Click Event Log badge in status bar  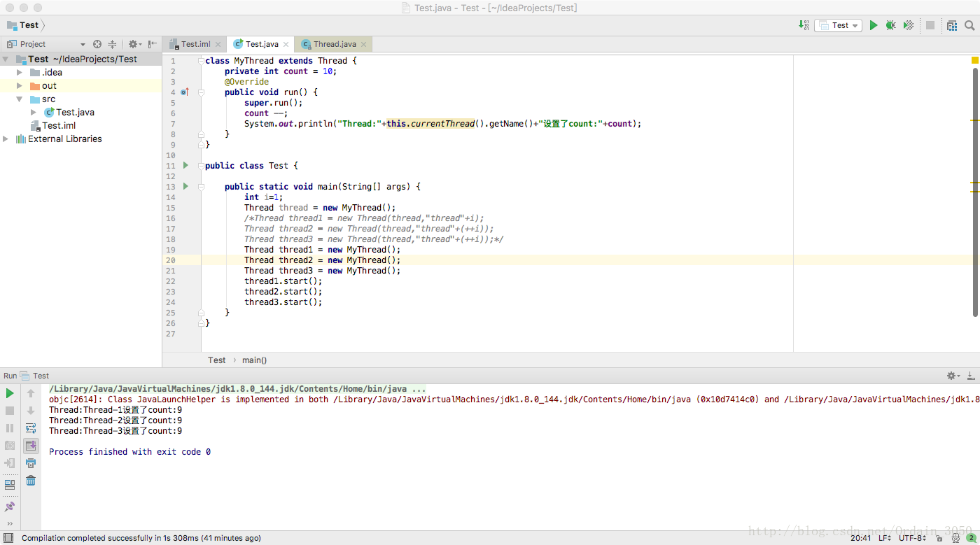coord(971,538)
